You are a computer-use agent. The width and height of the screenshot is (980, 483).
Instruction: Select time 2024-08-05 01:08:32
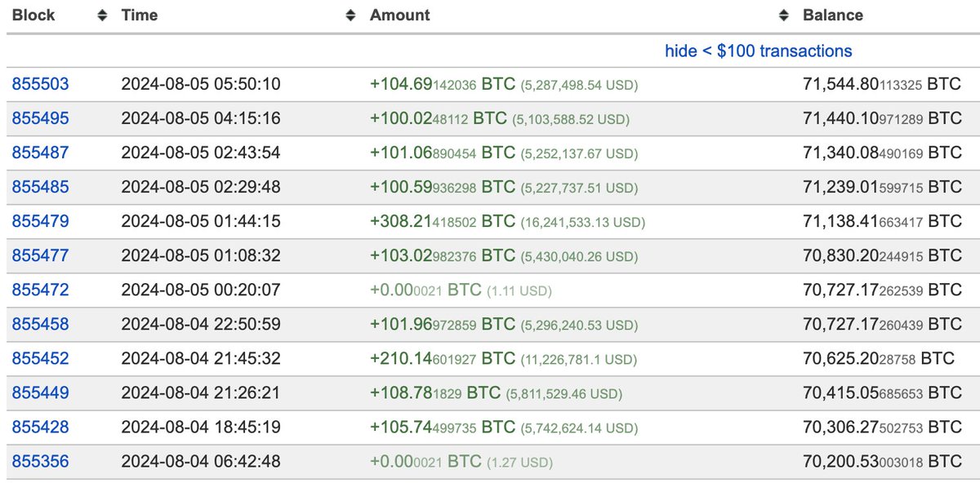click(x=201, y=255)
